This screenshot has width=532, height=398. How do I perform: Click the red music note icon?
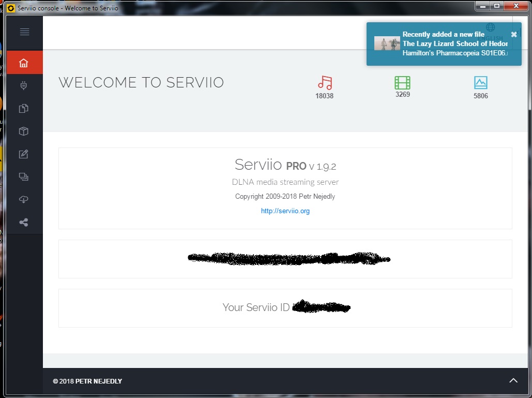coord(325,83)
